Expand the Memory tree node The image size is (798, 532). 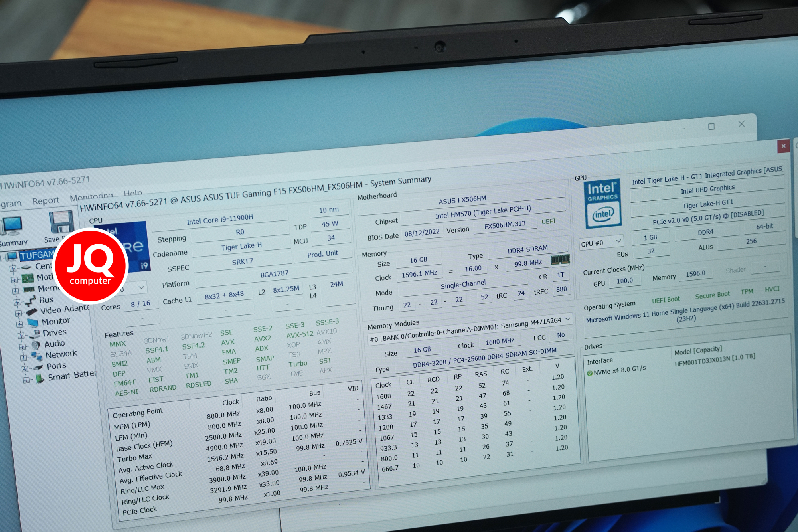15,291
